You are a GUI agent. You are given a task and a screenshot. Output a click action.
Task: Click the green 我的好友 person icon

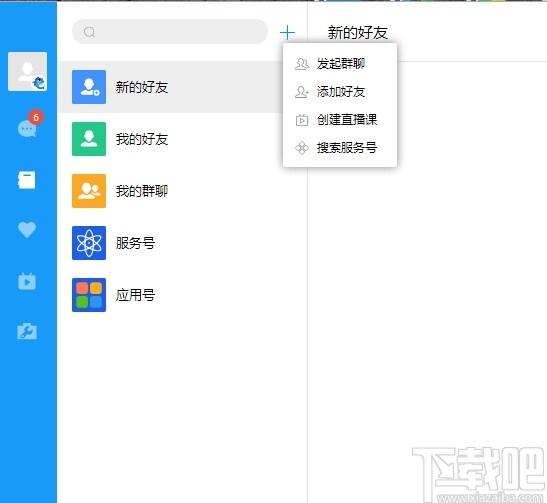point(89,139)
